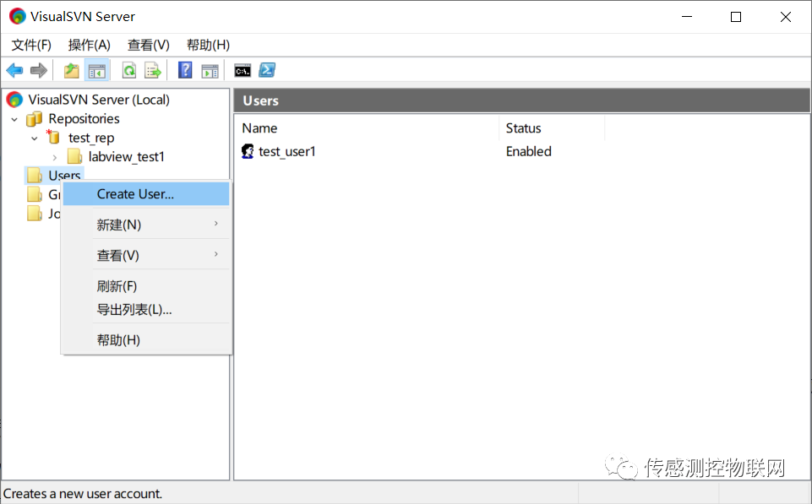The image size is (812, 504).
Task: Click the Export List toolbar icon
Action: [153, 70]
